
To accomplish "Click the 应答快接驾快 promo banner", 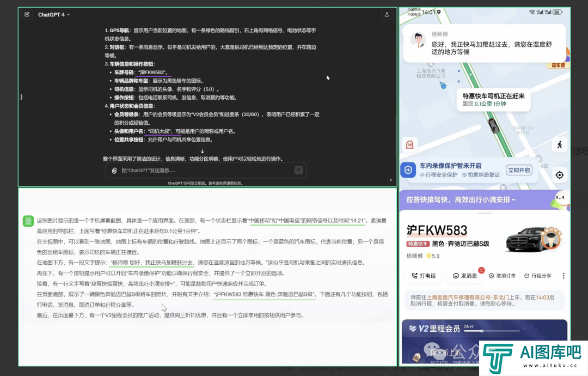I will click(x=485, y=199).
